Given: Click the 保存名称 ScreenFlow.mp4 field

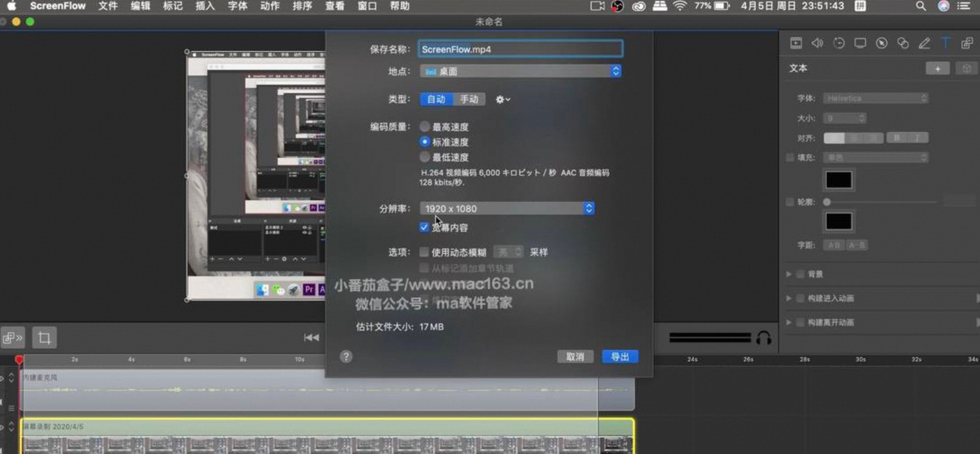Looking at the screenshot, I should 521,49.
